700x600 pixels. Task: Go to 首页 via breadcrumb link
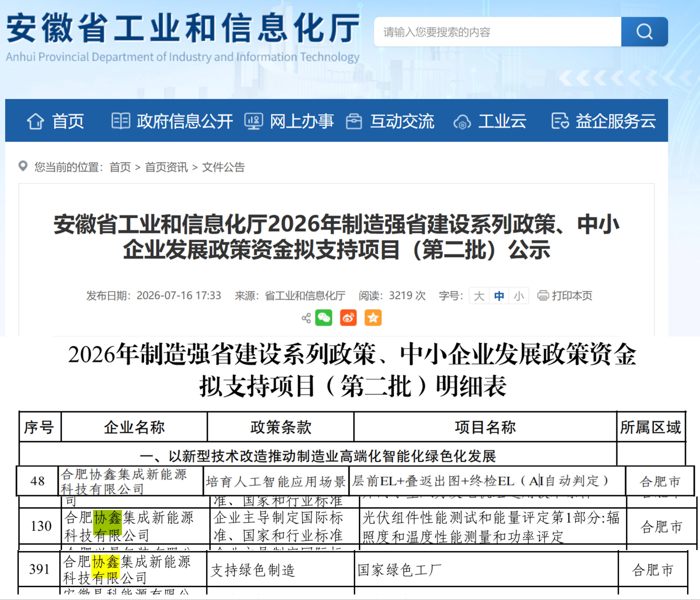point(120,167)
